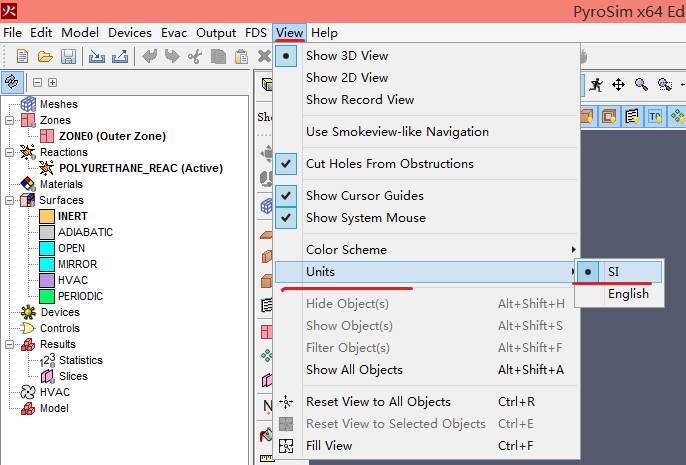The width and height of the screenshot is (686, 465).
Task: Toggle the notes/labels display filter icon
Action: pos(632,116)
